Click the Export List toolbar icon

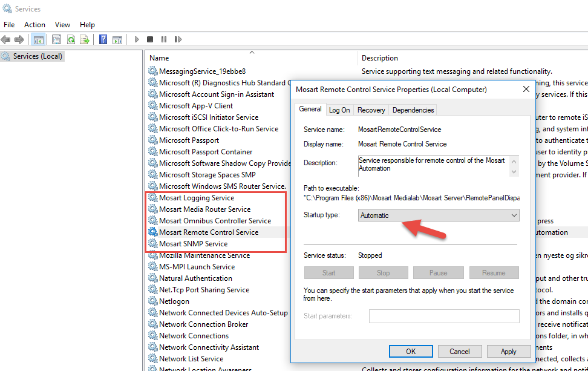pyautogui.click(x=85, y=40)
